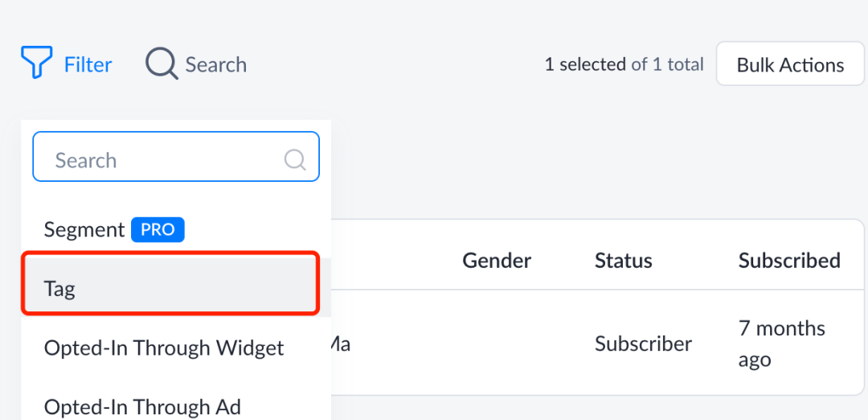868x420 pixels.
Task: Click the blue PRO badge
Action: pyautogui.click(x=158, y=230)
